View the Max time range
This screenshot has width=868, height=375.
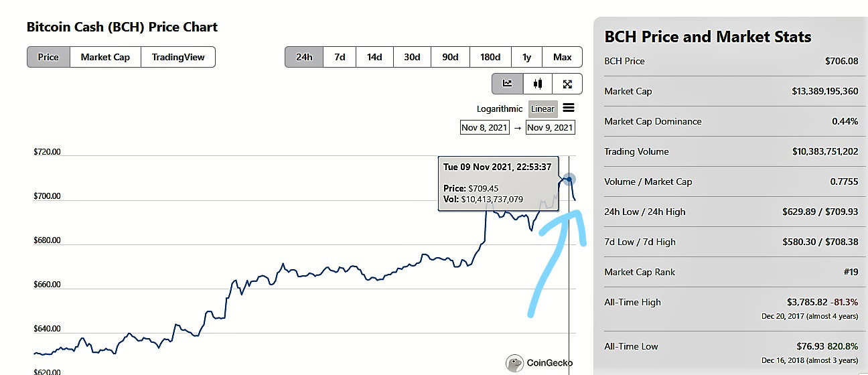coord(563,57)
